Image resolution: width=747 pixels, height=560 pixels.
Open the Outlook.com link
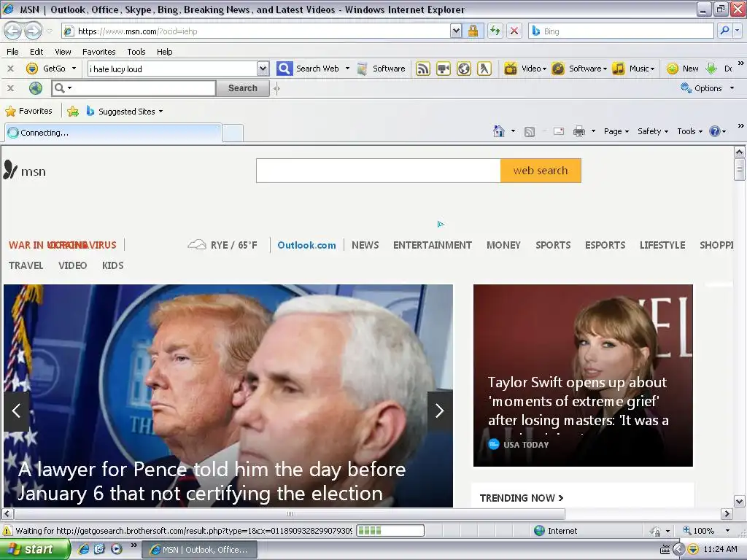pos(306,245)
